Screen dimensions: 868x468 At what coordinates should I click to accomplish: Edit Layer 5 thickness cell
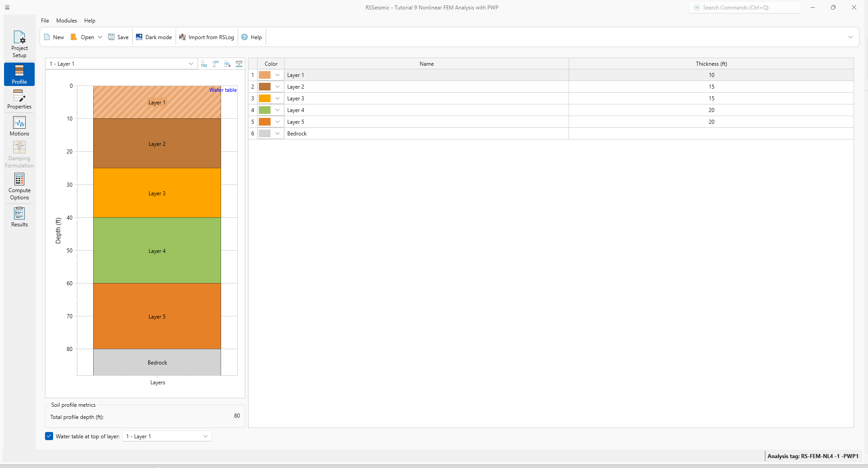(711, 122)
